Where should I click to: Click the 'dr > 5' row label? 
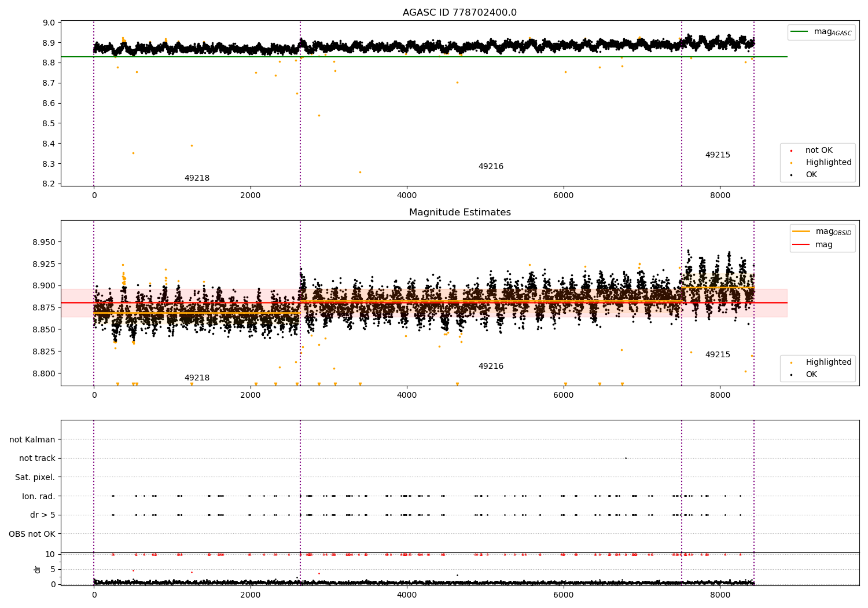pyautogui.click(x=43, y=515)
